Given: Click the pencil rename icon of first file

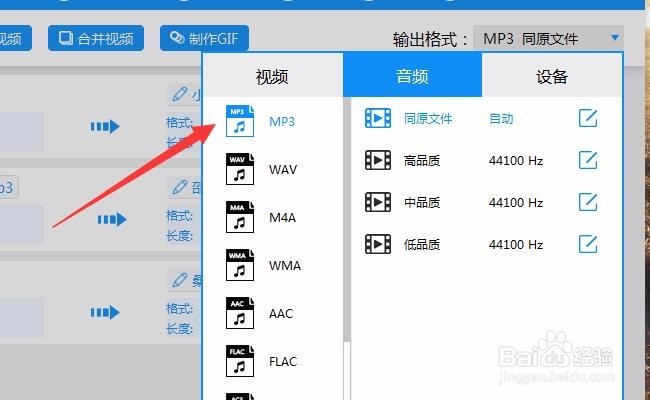Looking at the screenshot, I should click(x=179, y=94).
